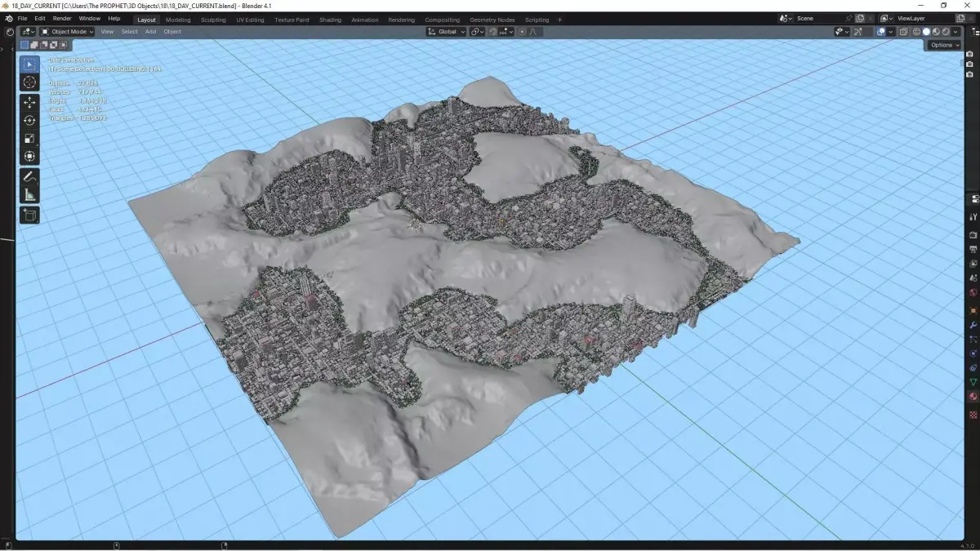This screenshot has width=980, height=551.
Task: Toggle viewport overlays display
Action: [881, 32]
